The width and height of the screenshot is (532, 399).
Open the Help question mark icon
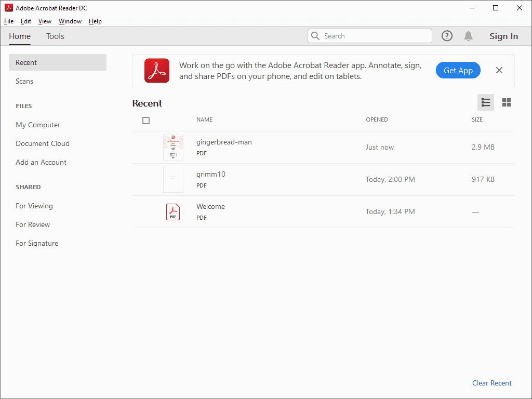point(447,36)
